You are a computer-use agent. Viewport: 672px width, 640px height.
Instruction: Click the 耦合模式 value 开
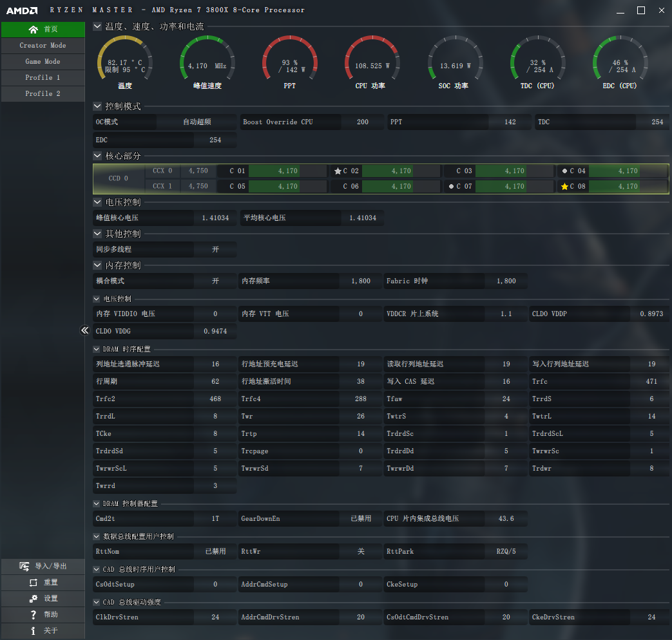click(x=215, y=281)
